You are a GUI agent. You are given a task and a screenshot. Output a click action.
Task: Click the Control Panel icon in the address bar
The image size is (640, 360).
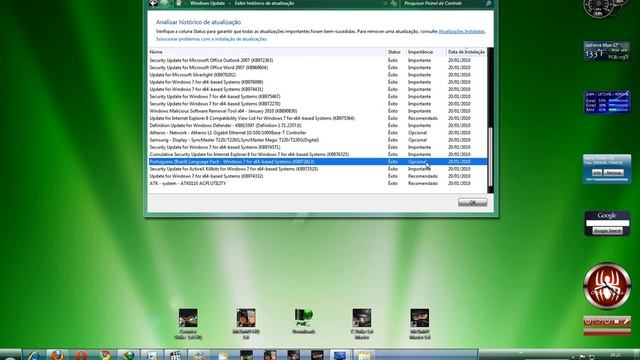(178, 3)
